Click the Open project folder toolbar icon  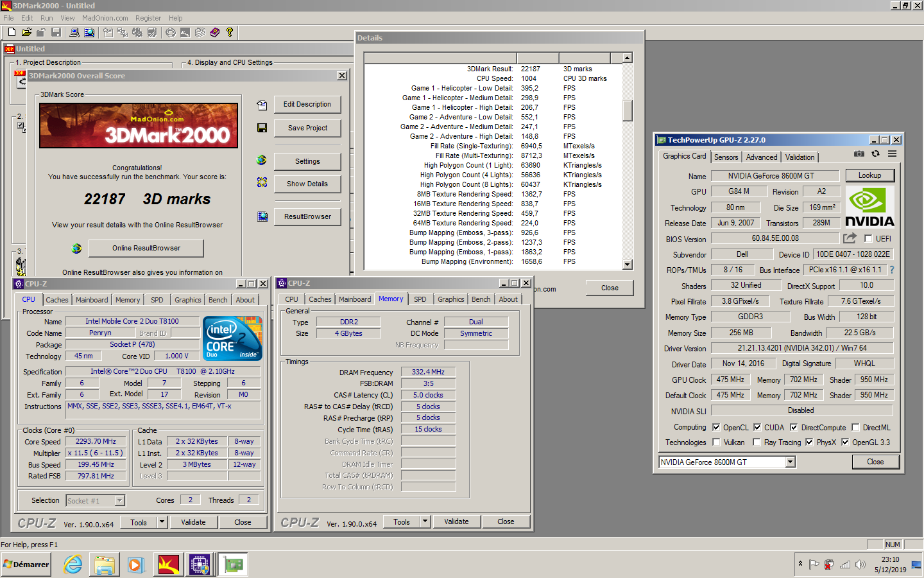(x=26, y=32)
